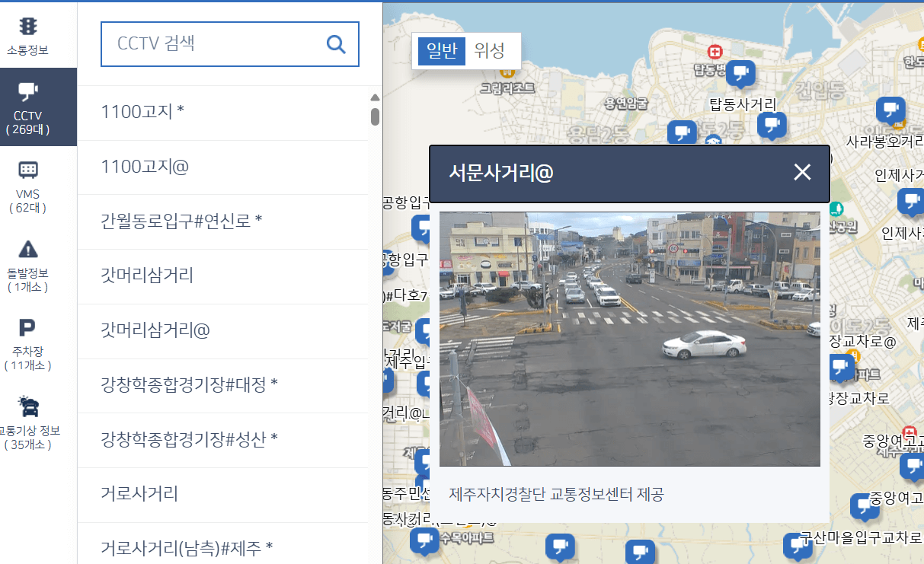Open the 돌발정보 incident info icon
This screenshot has width=924, height=564.
pyautogui.click(x=28, y=263)
